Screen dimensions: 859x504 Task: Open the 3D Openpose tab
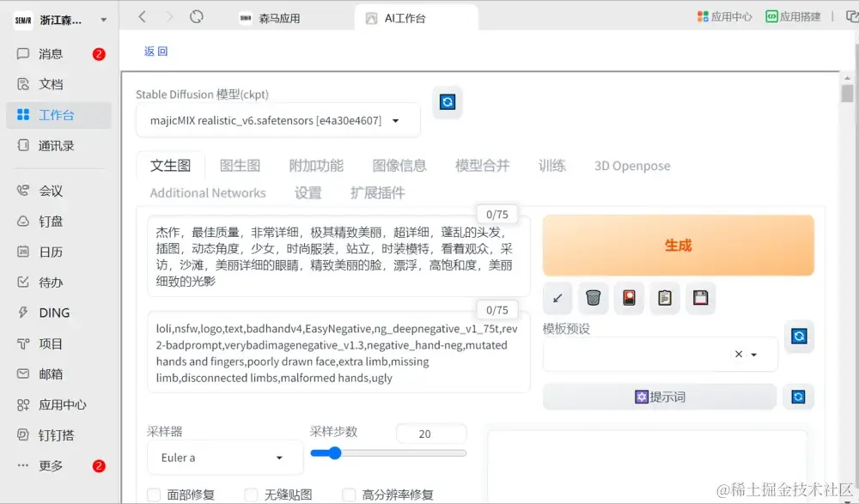coord(631,166)
